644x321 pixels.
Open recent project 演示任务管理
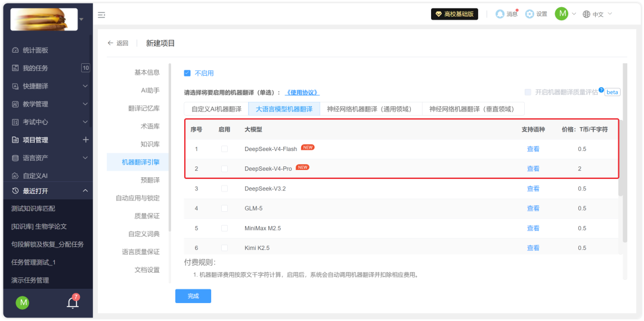coord(30,280)
